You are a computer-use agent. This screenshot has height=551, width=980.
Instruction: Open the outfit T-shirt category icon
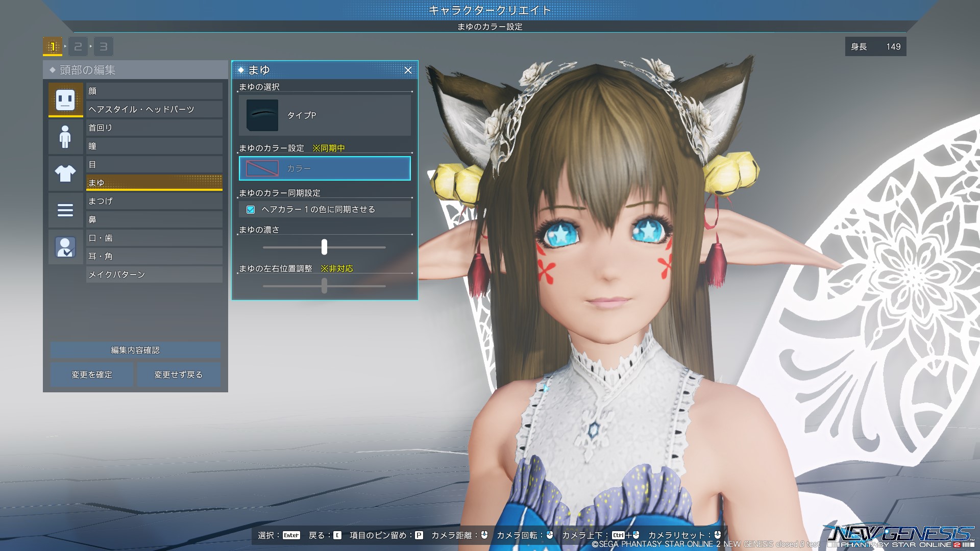pyautogui.click(x=65, y=173)
